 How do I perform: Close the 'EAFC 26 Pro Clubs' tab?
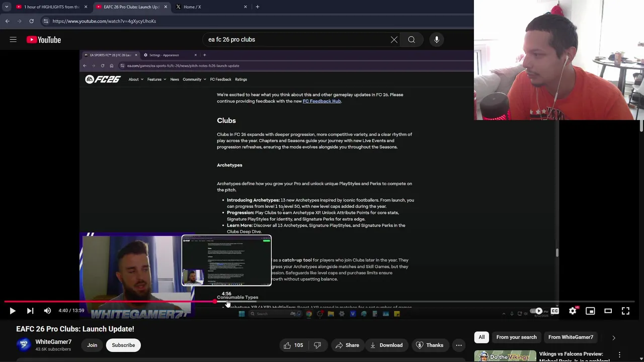(166, 7)
